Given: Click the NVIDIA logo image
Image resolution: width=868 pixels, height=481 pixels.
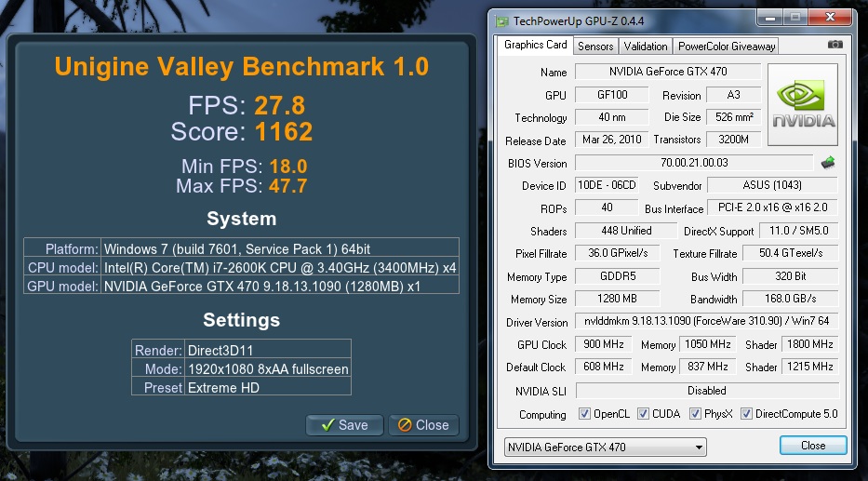Looking at the screenshot, I should click(804, 104).
